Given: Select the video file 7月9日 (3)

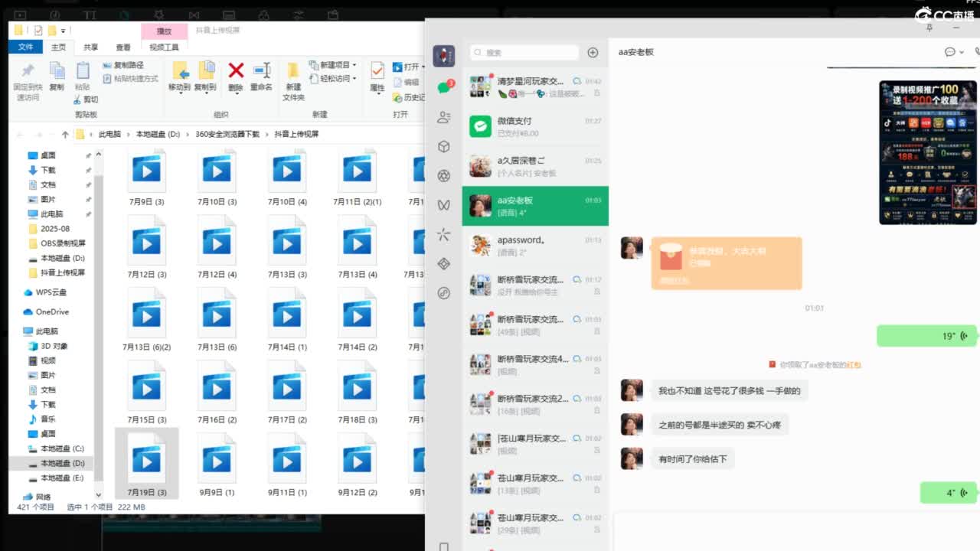Looking at the screenshot, I should click(145, 178).
